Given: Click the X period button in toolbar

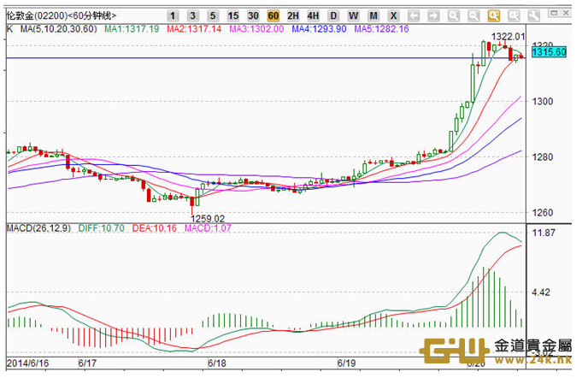Looking at the screenshot, I should [392, 16].
